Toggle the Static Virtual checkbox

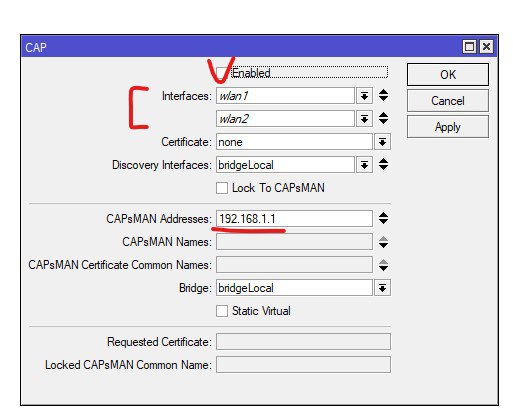coord(222,311)
